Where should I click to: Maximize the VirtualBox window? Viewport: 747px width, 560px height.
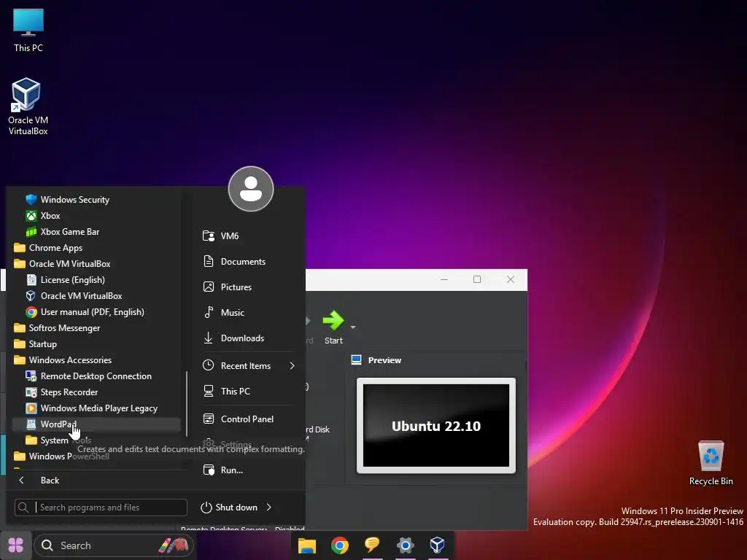[x=477, y=279]
